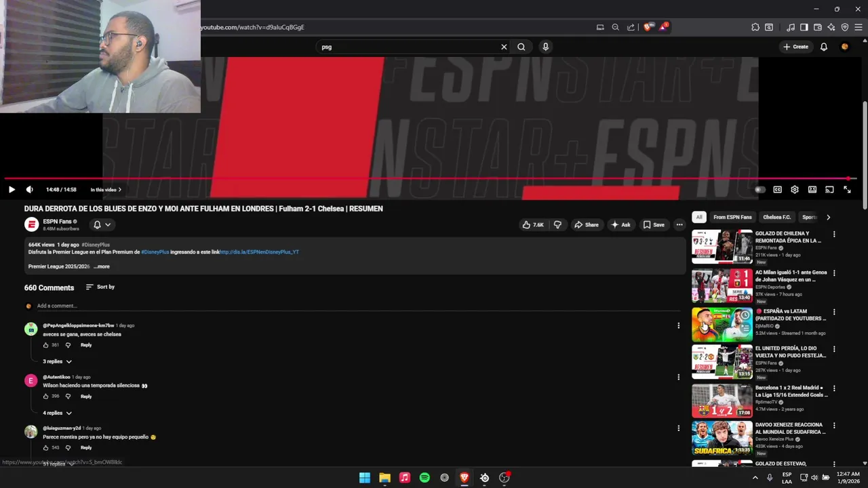This screenshot has width=868, height=488.
Task: Open ESPN Fans channel subscription bell dropdown
Action: coord(102,225)
